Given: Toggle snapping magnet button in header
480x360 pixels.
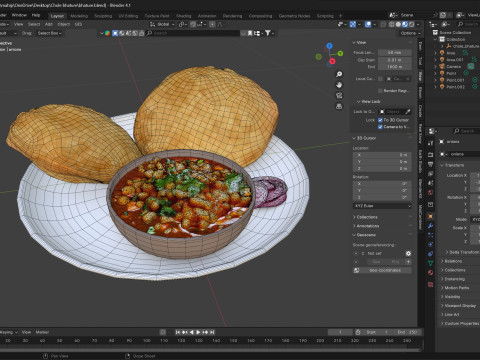Looking at the screenshot, I should coord(193,24).
